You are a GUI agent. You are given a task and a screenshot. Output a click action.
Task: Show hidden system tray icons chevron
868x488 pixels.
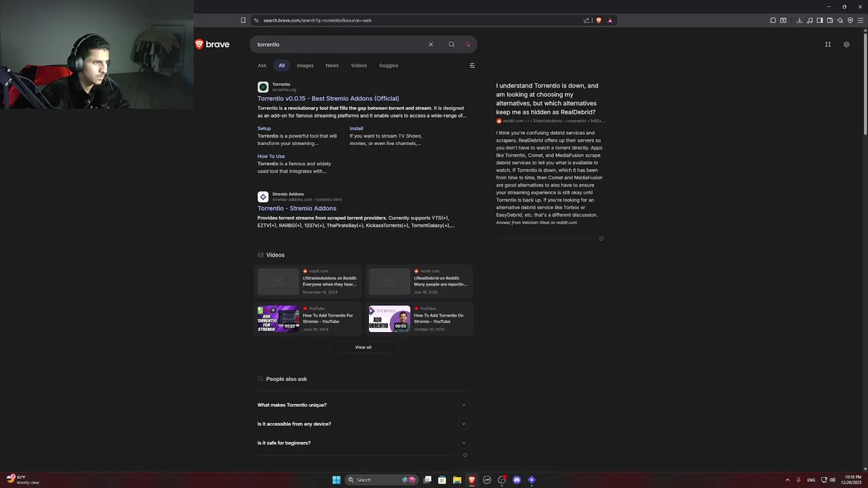pos(787,480)
